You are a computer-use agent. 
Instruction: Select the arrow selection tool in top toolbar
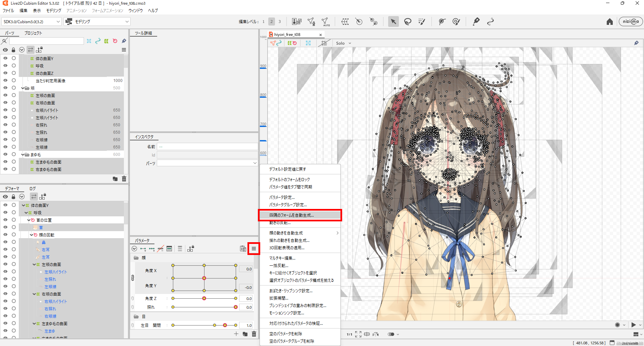pos(393,21)
